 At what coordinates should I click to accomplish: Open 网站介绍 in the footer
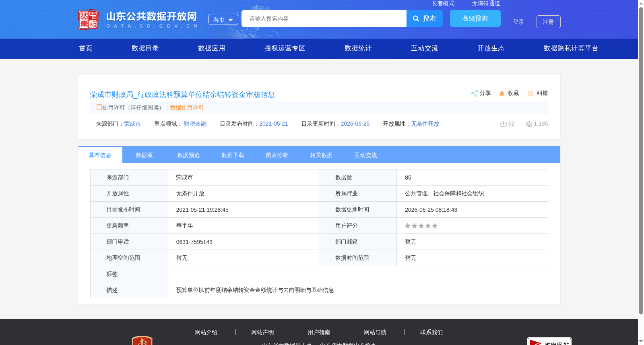tap(206, 332)
